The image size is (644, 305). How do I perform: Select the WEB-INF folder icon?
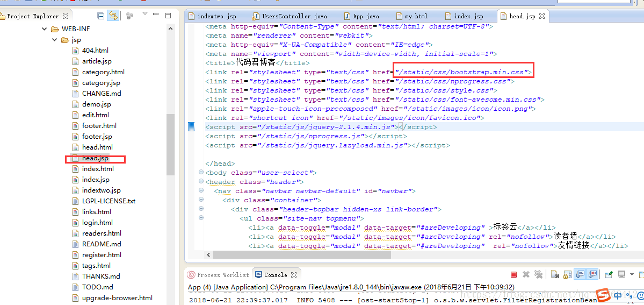point(55,29)
